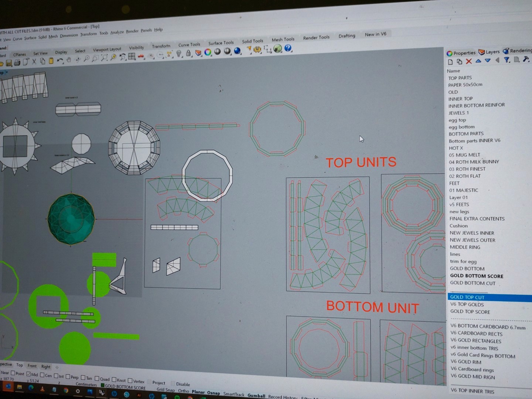Switch to the Drafting toolbar tab

click(347, 36)
